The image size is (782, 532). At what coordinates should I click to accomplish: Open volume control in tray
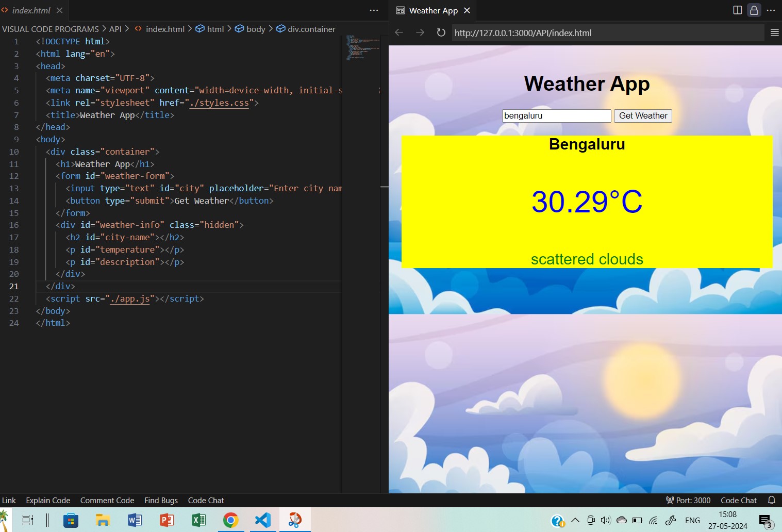click(606, 520)
